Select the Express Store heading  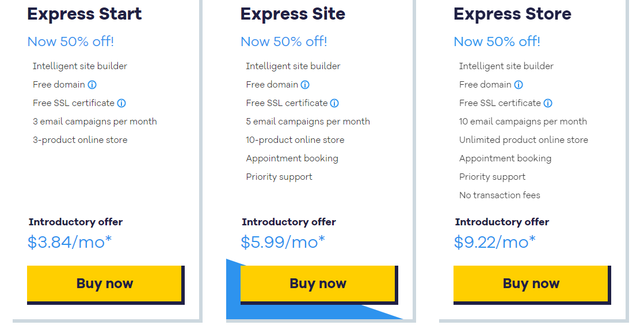(512, 14)
